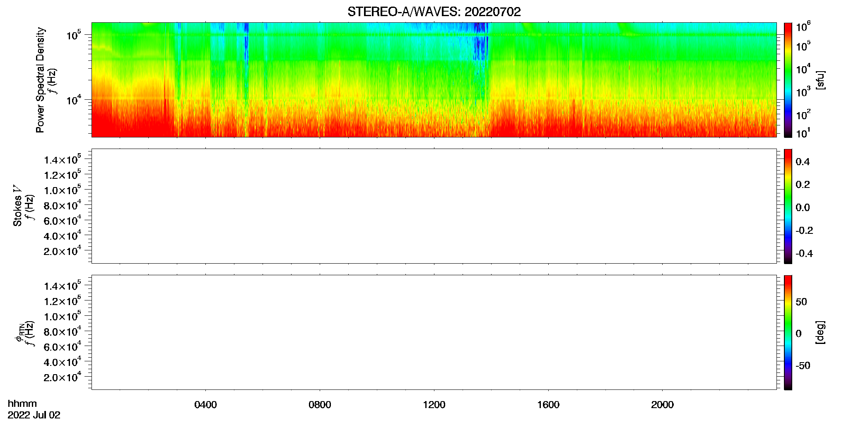Click the -50 tick on degrees colorbar
The image size is (868, 447).
(x=803, y=366)
